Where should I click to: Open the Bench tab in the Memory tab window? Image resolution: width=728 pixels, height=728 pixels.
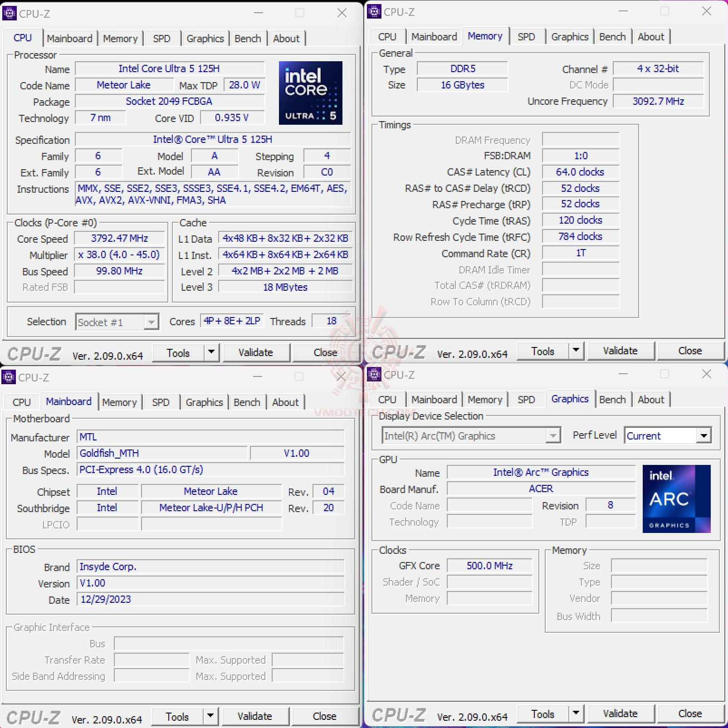tap(612, 37)
